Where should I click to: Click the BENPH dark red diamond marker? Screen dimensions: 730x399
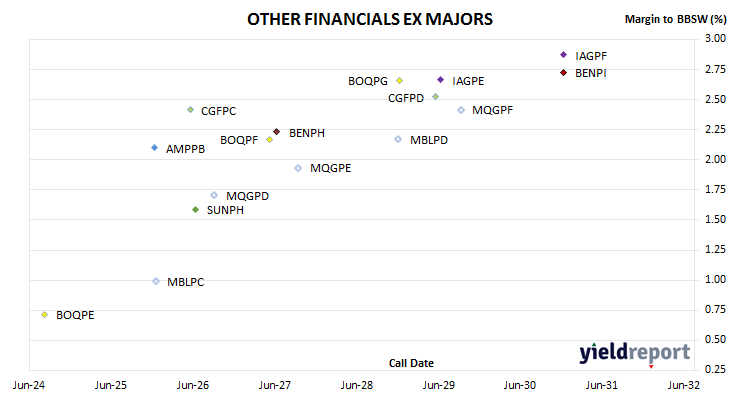coord(277,132)
